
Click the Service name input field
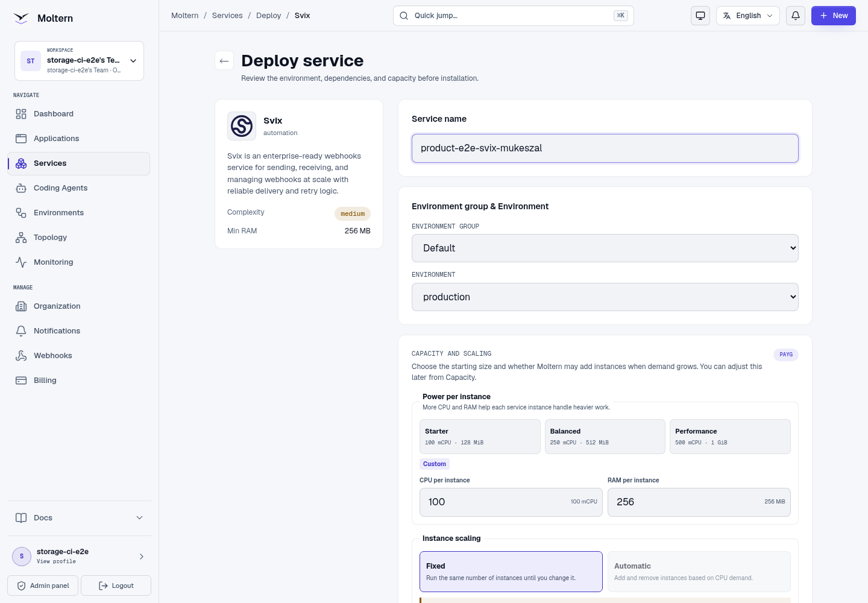(x=605, y=148)
